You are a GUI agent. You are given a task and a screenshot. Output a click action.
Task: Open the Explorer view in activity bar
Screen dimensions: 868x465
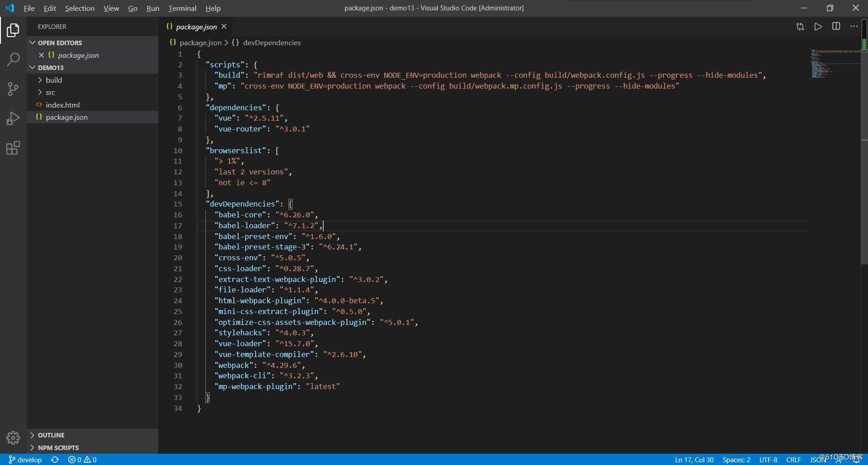[x=13, y=30]
